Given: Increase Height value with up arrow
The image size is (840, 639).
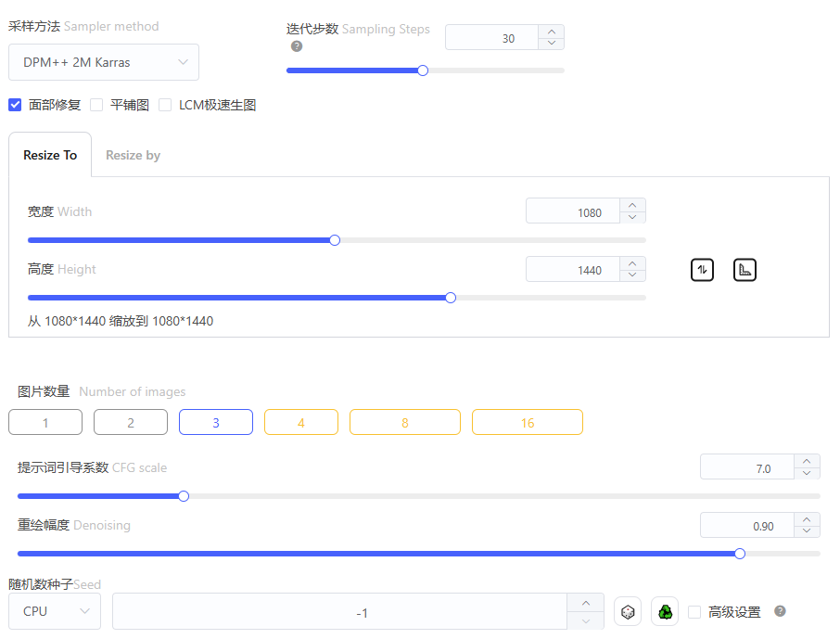Looking at the screenshot, I should click(632, 262).
